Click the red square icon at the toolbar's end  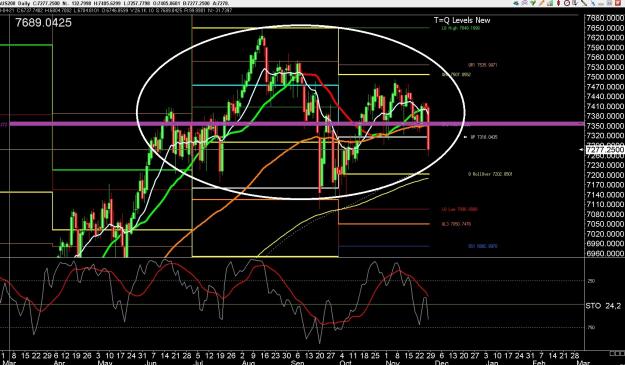tap(617, 3)
